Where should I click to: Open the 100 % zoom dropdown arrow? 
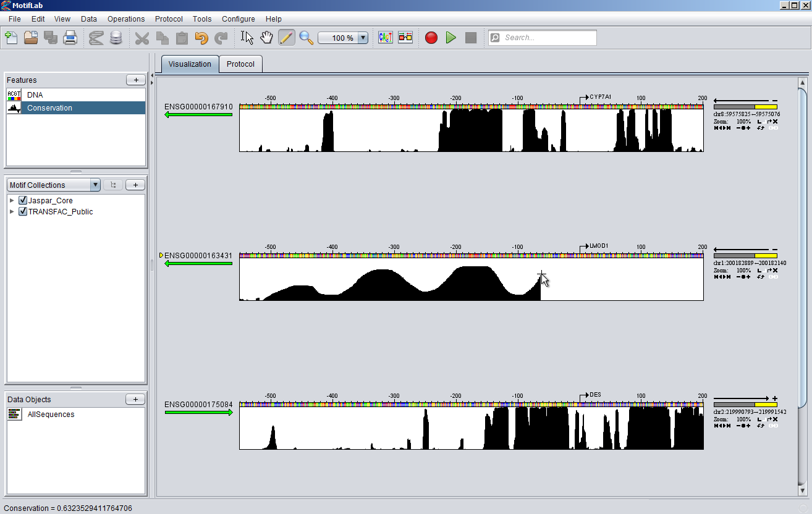(x=363, y=38)
